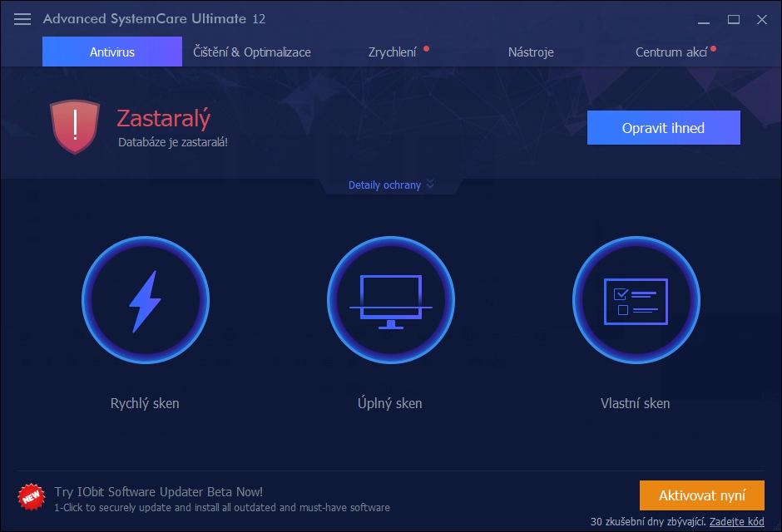This screenshot has width=782, height=532.
Task: Start the Rychlý sken lightning icon
Action: [145, 300]
